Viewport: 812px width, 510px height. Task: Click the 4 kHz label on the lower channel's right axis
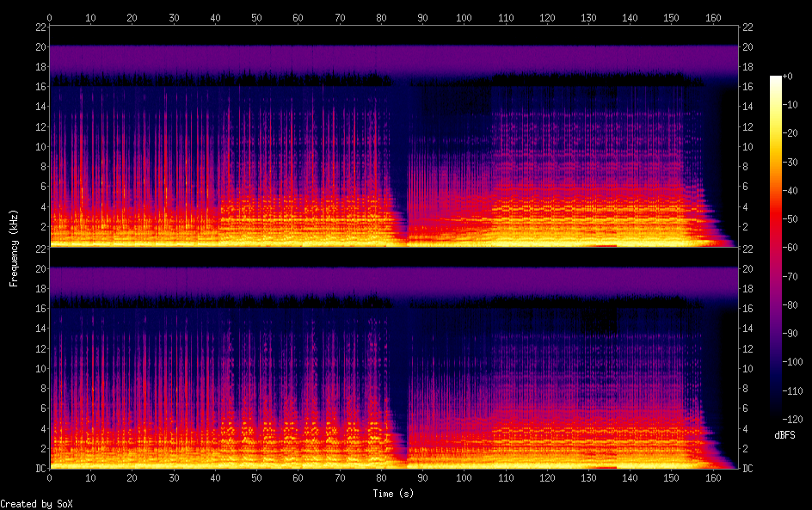[x=747, y=428]
